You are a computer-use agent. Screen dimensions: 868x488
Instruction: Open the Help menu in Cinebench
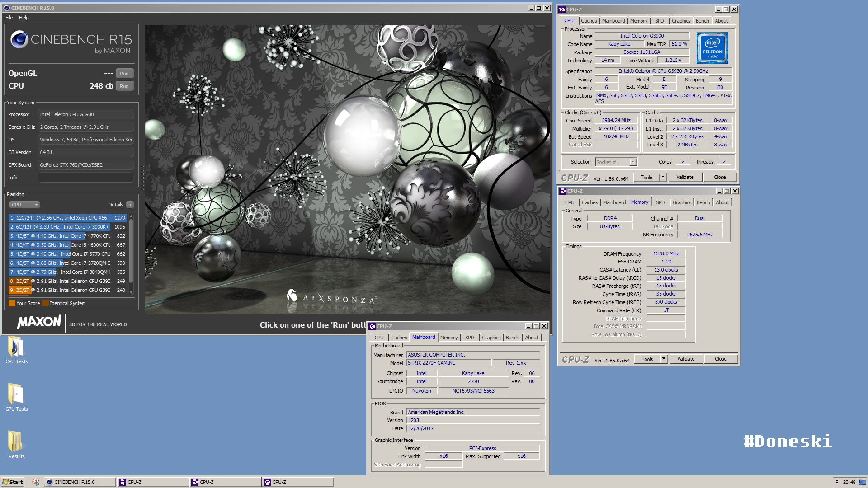pos(24,18)
